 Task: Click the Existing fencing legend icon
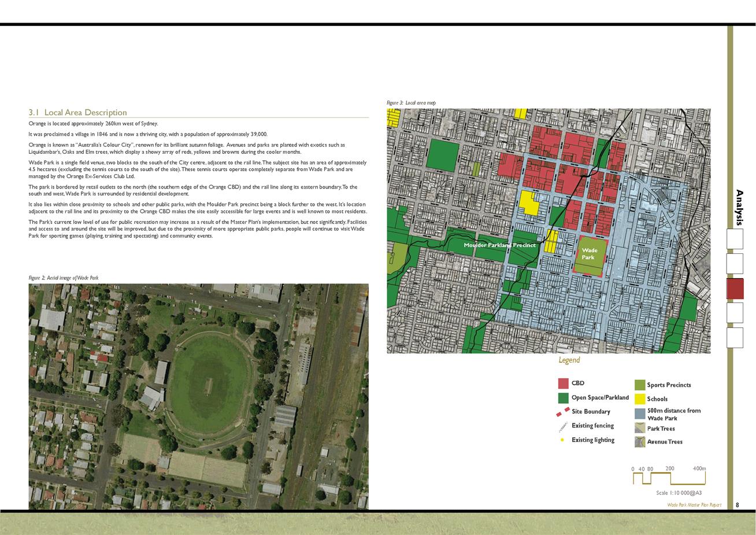click(x=562, y=427)
